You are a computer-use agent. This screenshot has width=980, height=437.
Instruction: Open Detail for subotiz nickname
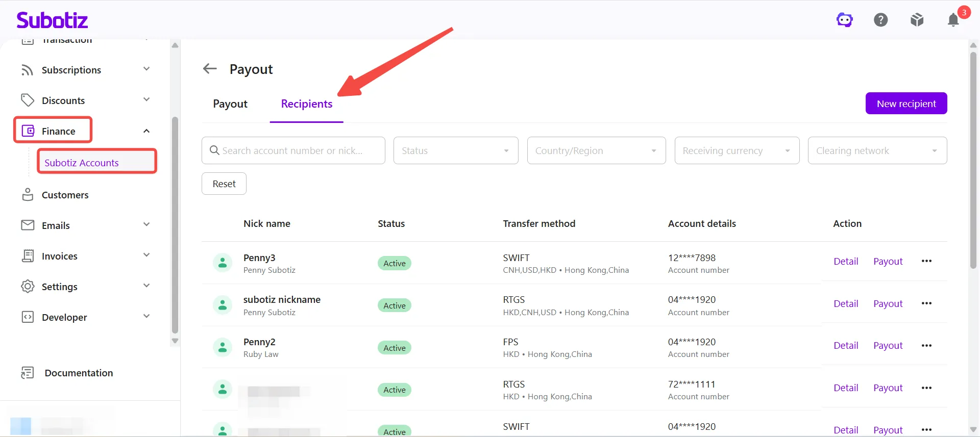tap(846, 303)
